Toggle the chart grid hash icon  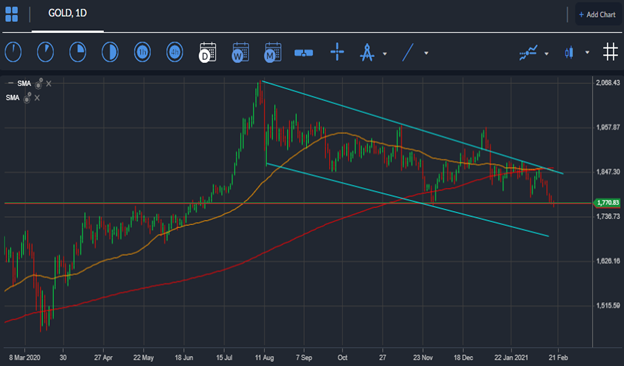point(610,53)
